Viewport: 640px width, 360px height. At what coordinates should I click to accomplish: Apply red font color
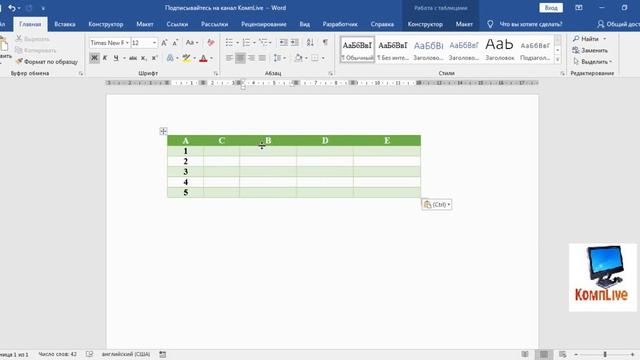click(203, 58)
